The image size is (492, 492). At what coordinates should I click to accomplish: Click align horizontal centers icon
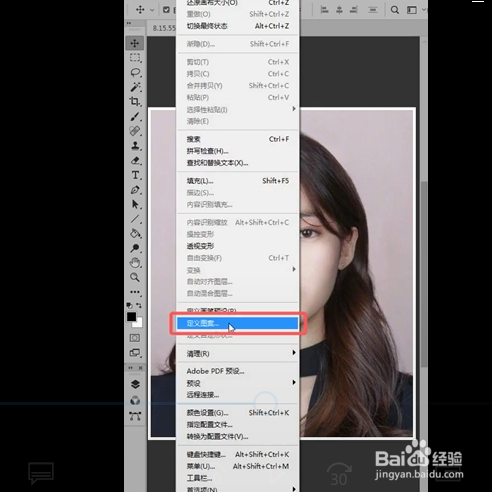point(339,10)
